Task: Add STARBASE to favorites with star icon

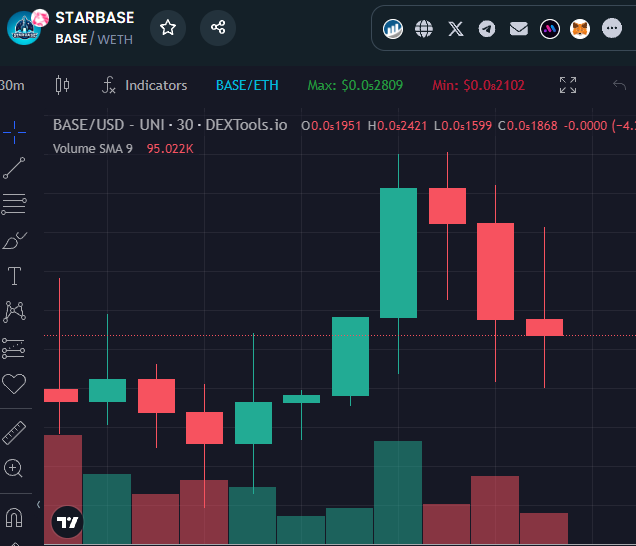Action: pos(168,28)
